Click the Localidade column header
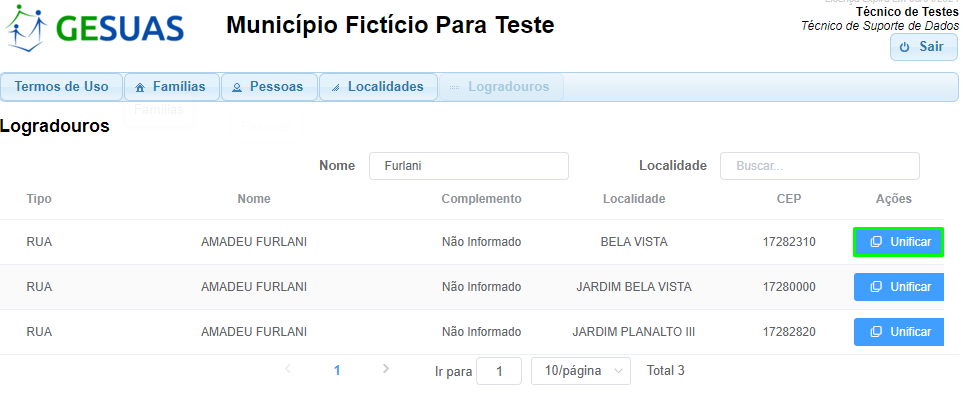Image resolution: width=963 pixels, height=393 pixels. 634,199
